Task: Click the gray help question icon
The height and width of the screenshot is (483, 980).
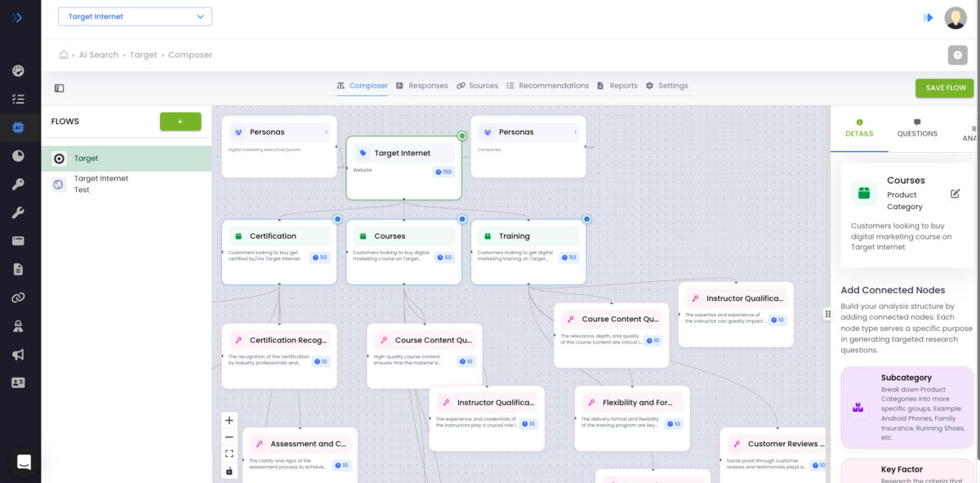Action: 958,55
